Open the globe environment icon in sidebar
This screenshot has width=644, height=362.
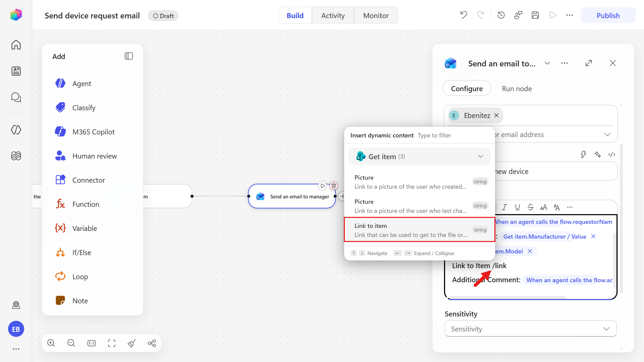[16, 305]
